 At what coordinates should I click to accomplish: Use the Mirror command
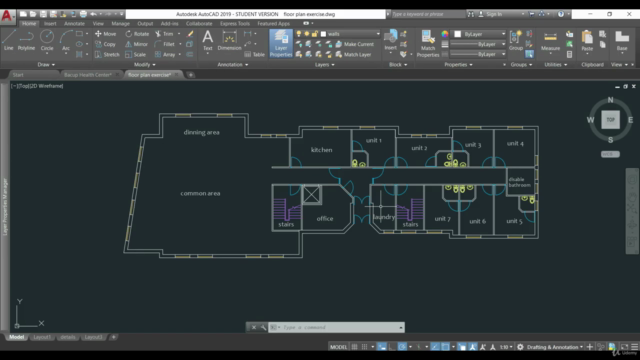136,44
